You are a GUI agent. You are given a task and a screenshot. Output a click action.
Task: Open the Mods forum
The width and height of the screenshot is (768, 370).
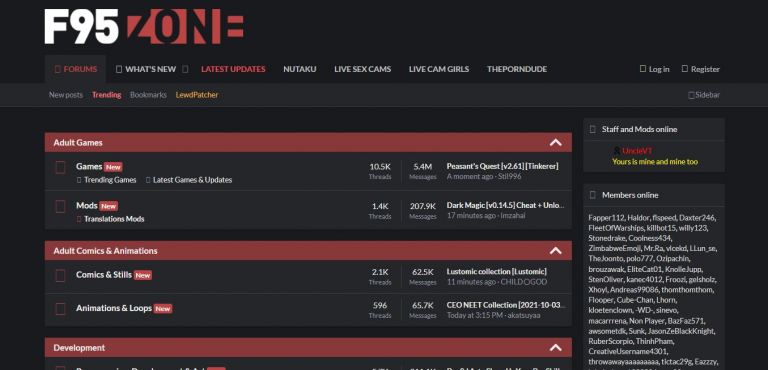coord(87,205)
